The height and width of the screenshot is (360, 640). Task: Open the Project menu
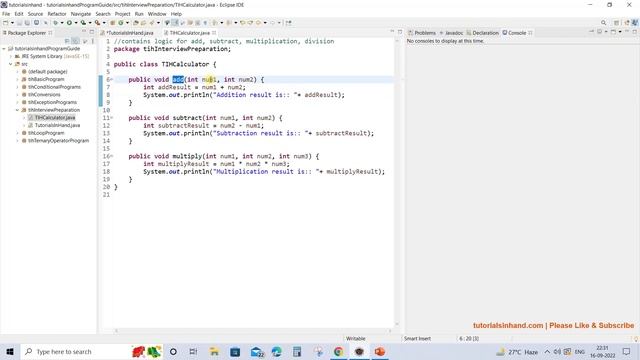pyautogui.click(x=122, y=14)
